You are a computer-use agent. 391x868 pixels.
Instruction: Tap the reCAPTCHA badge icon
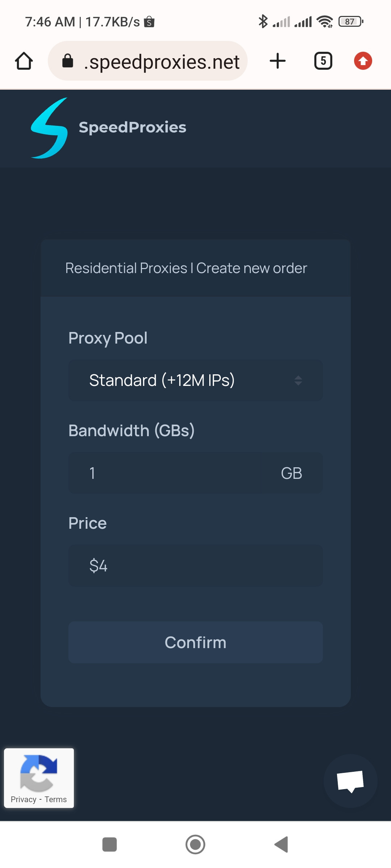point(39,772)
